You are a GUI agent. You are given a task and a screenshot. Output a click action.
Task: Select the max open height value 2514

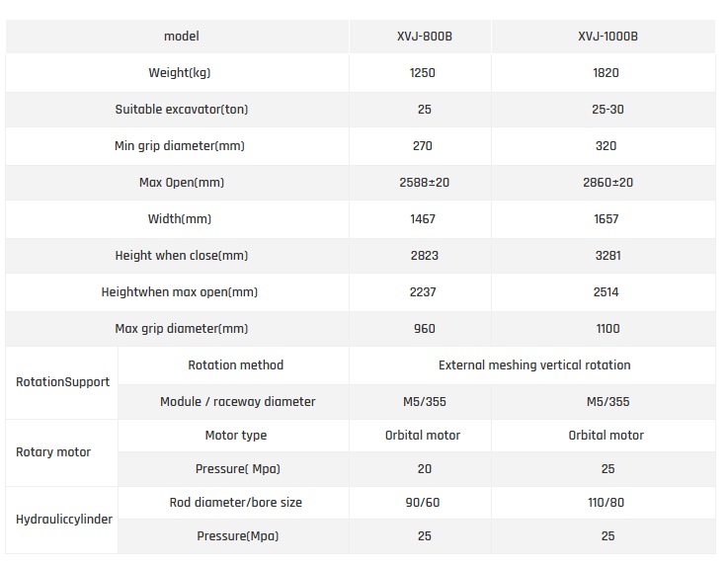pos(607,292)
